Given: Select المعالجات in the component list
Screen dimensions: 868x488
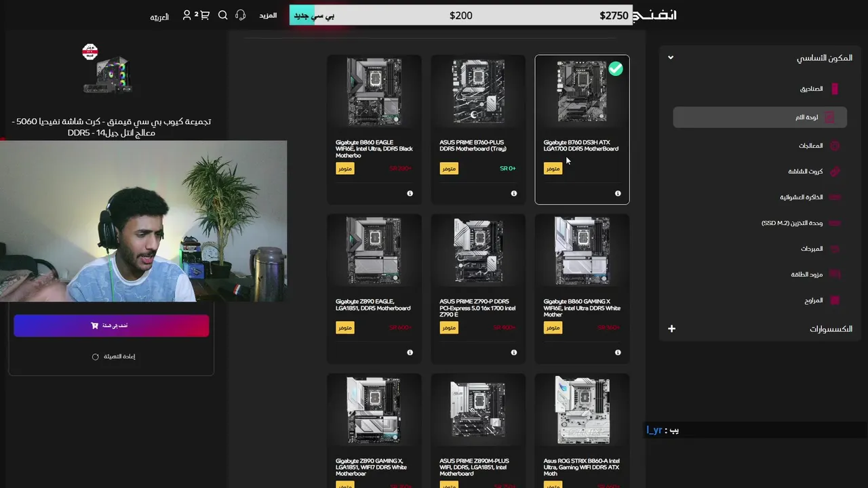Looking at the screenshot, I should [810, 146].
